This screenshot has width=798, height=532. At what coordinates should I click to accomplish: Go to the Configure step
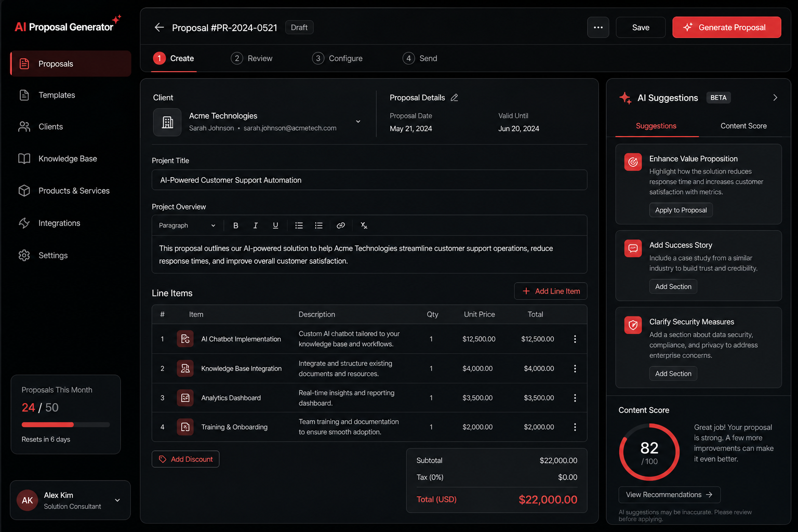coord(338,59)
